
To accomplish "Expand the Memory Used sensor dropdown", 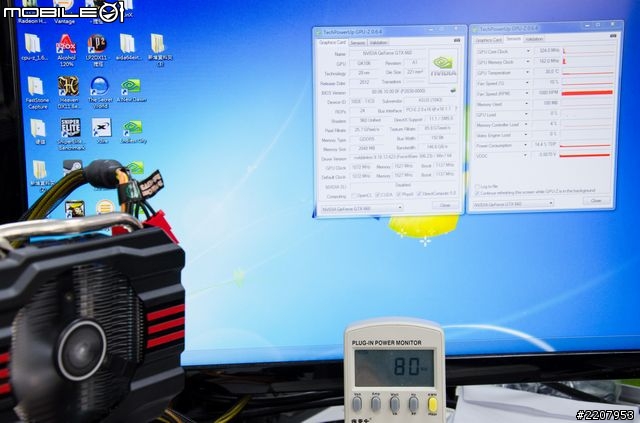I will (x=527, y=104).
